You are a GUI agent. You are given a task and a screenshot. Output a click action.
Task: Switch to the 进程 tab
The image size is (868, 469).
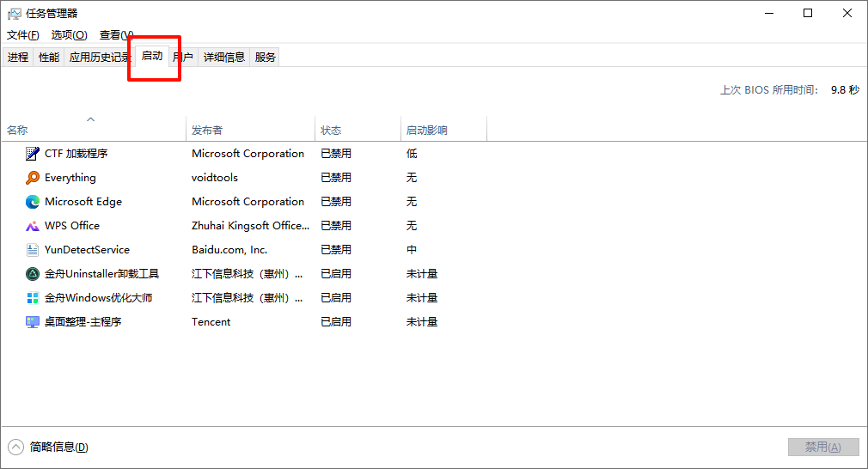click(18, 57)
